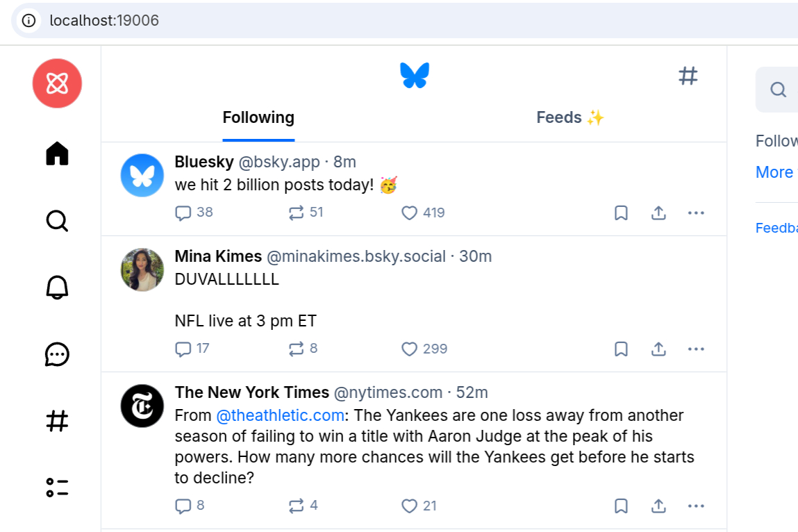Bookmark the Mina Kimes post

[621, 349]
